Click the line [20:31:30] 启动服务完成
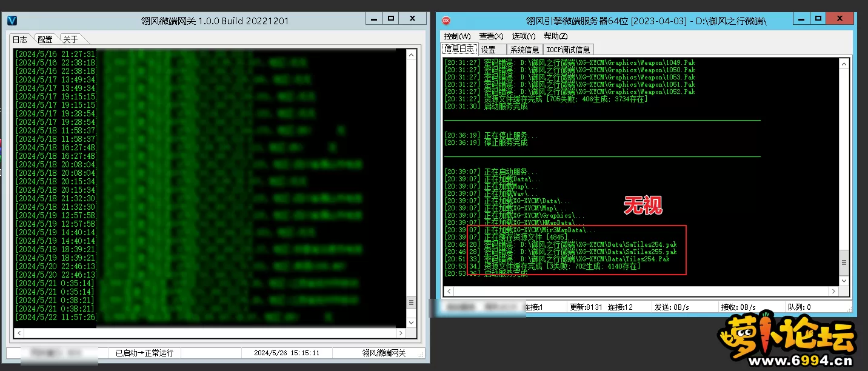This screenshot has width=868, height=371. coord(486,106)
